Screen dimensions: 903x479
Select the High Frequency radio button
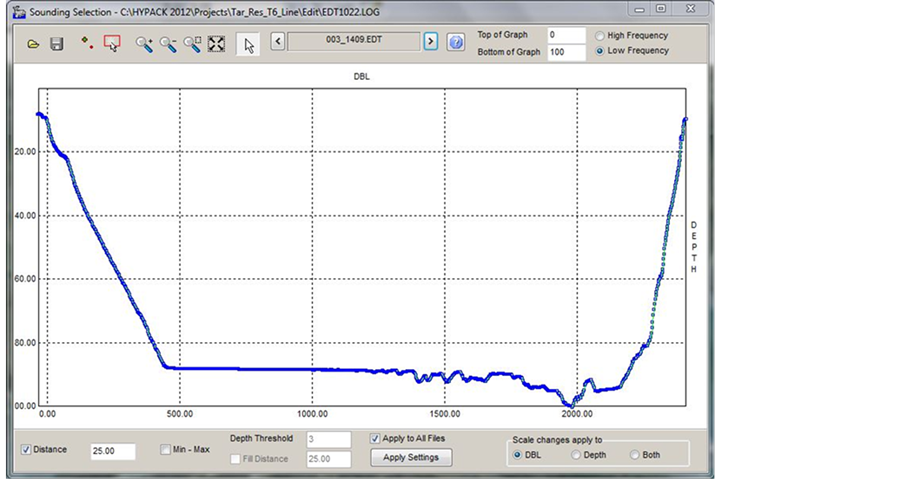coord(600,36)
